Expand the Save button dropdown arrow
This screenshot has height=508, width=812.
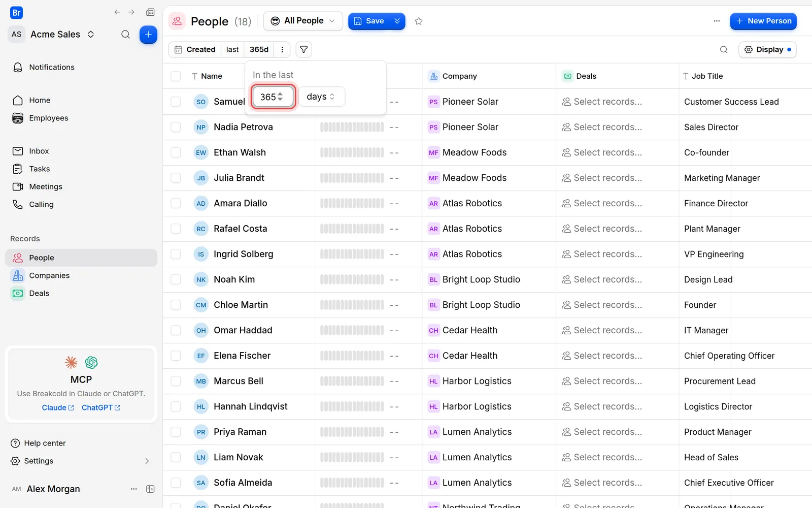(397, 21)
